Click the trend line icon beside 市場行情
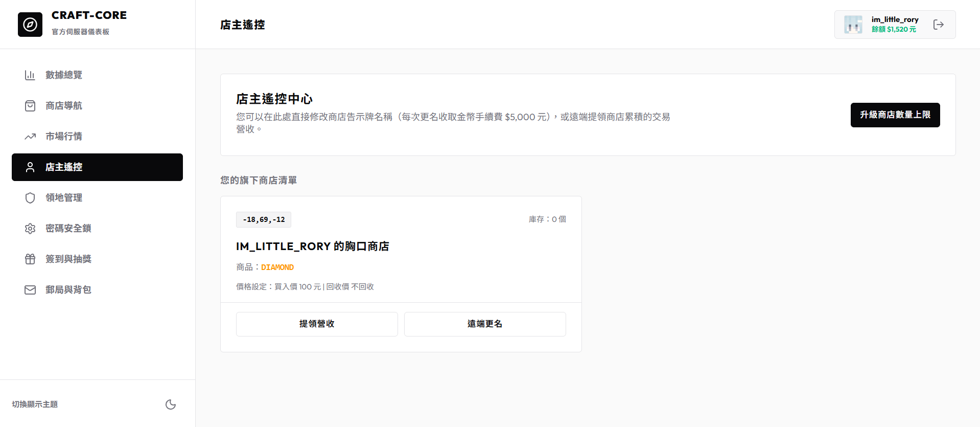This screenshot has height=427, width=980. [30, 137]
